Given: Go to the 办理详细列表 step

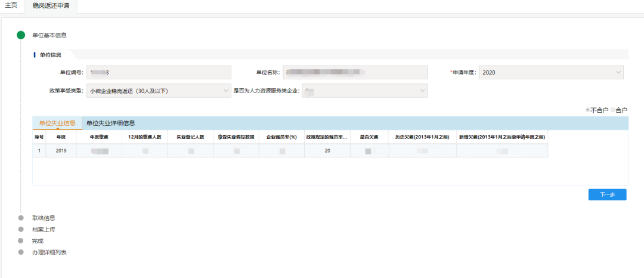Looking at the screenshot, I should 49,252.
